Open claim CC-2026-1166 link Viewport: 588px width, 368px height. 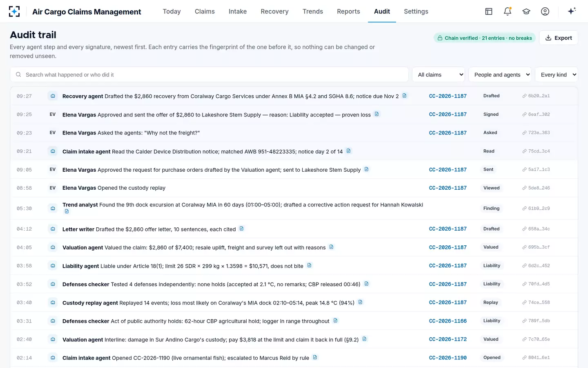tap(448, 321)
